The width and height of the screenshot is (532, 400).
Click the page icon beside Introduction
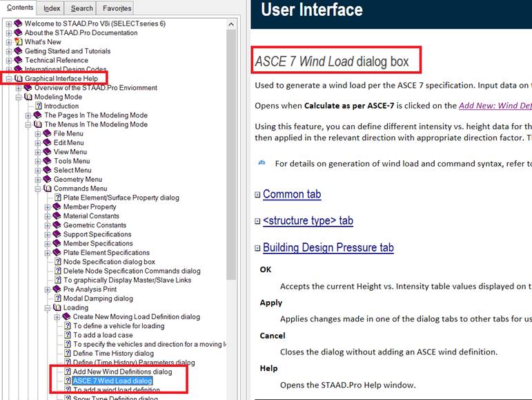(39, 106)
